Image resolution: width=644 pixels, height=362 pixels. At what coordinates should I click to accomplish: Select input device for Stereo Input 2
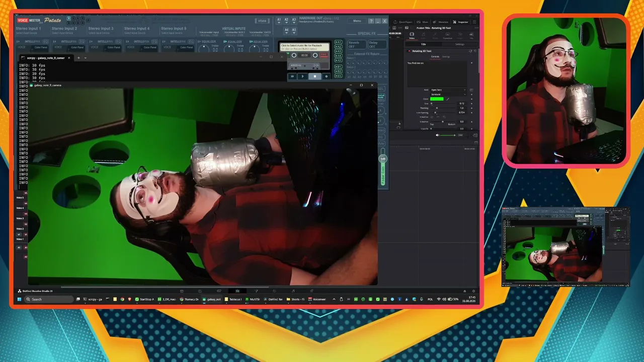64,33
